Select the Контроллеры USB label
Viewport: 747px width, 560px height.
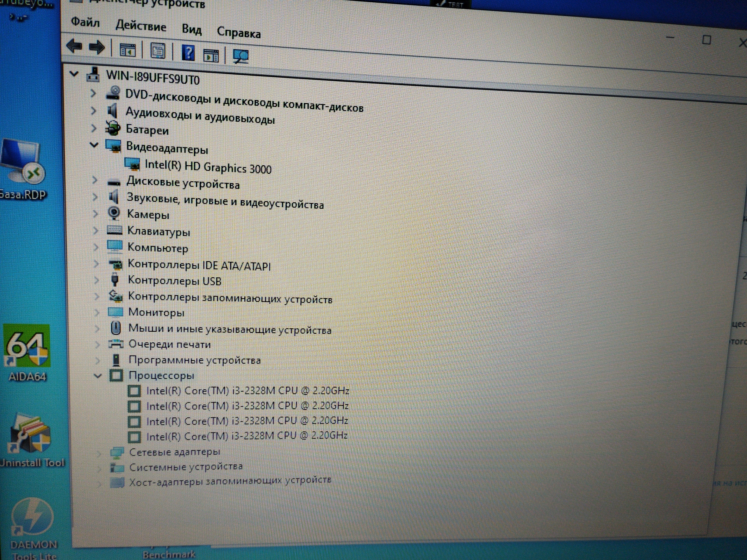[x=174, y=280]
